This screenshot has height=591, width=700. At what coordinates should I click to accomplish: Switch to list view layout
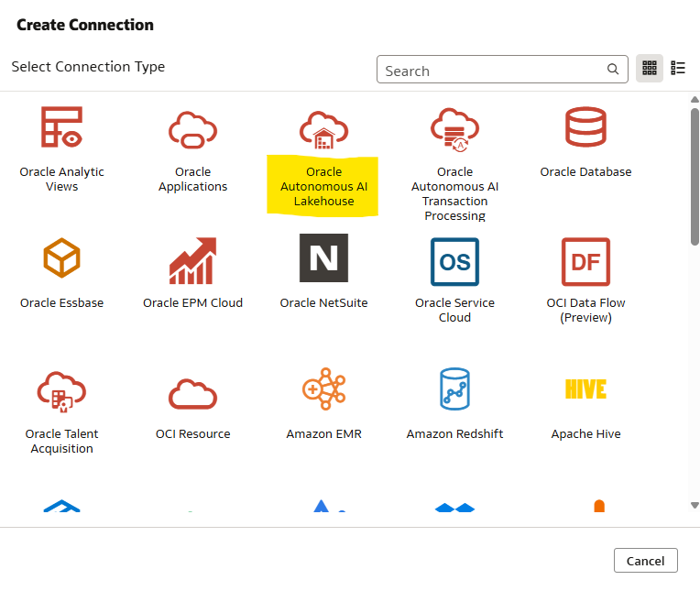678,69
